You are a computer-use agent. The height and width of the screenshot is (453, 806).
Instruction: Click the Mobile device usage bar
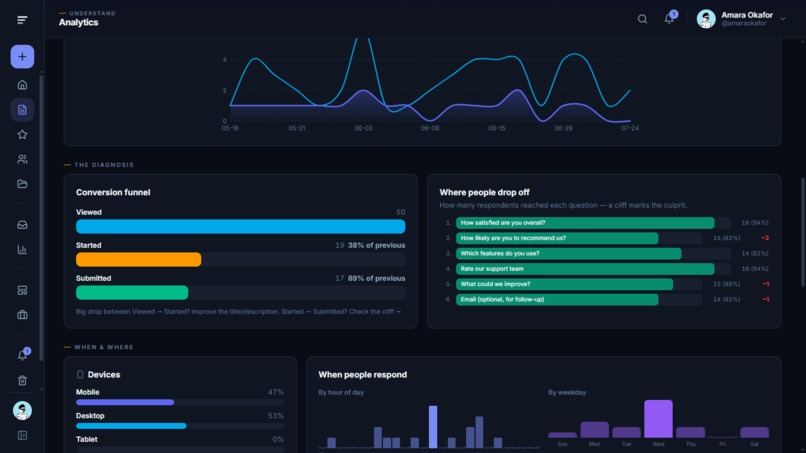(125, 402)
